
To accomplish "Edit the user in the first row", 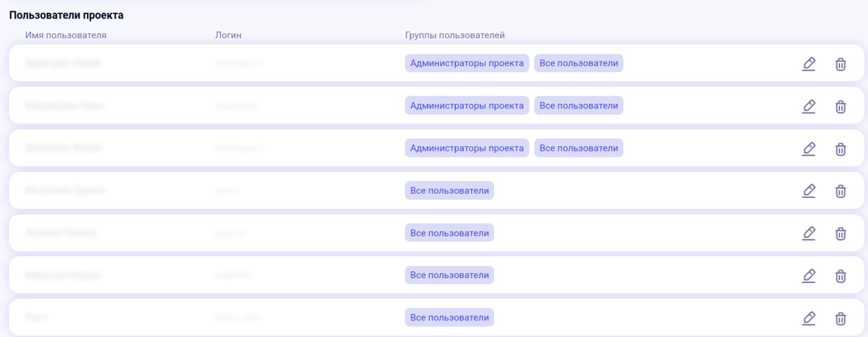I will 809,64.
